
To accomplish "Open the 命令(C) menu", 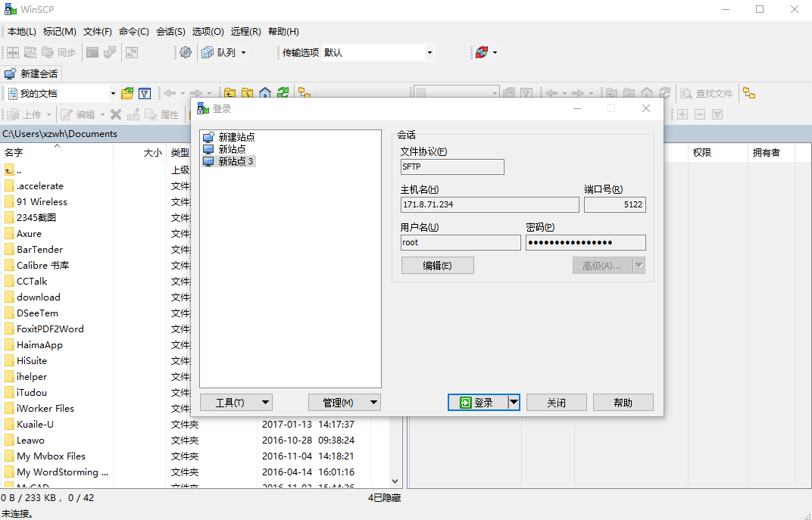I will pos(133,32).
